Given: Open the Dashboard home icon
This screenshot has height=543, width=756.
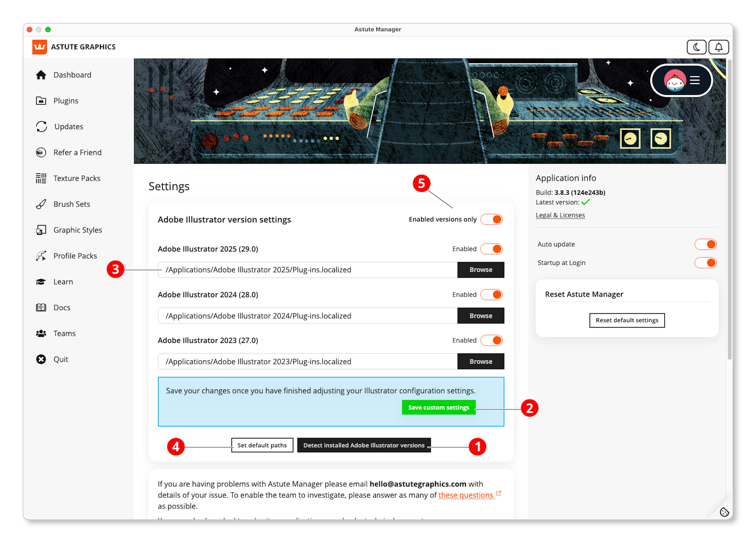Looking at the screenshot, I should [41, 75].
